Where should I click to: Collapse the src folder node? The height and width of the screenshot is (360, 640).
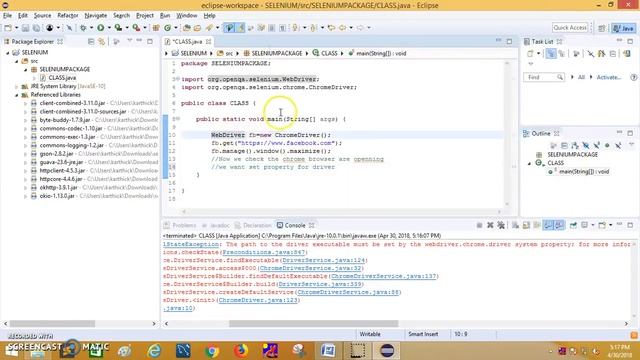(16, 61)
